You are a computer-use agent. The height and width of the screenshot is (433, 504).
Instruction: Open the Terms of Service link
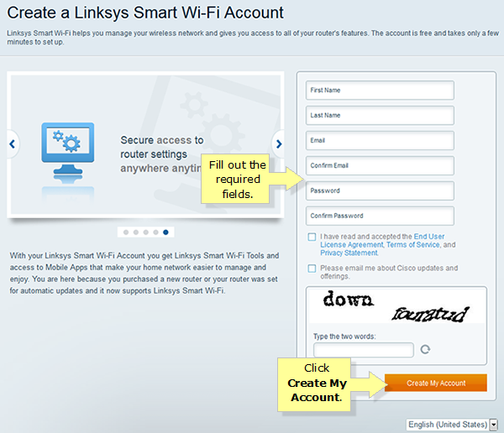[413, 245]
